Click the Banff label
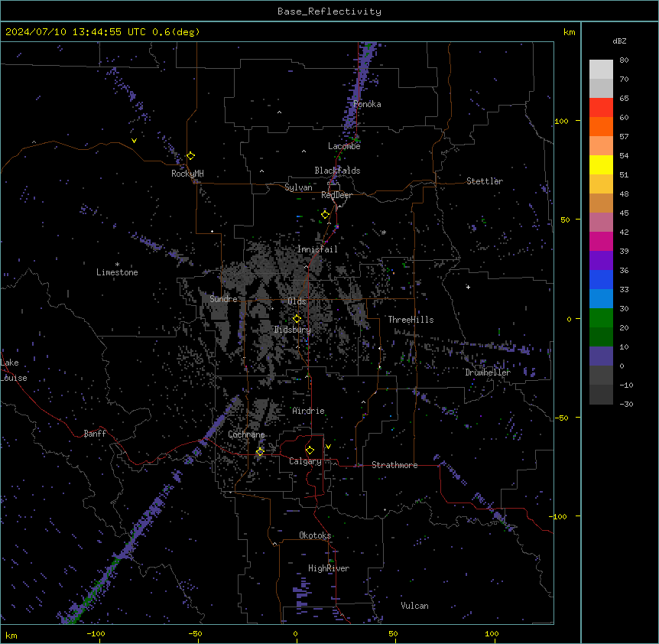This screenshot has width=659, height=644. 95,434
